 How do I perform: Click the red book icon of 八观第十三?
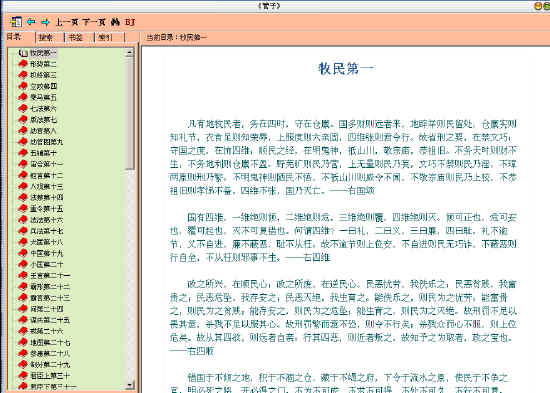click(23, 186)
